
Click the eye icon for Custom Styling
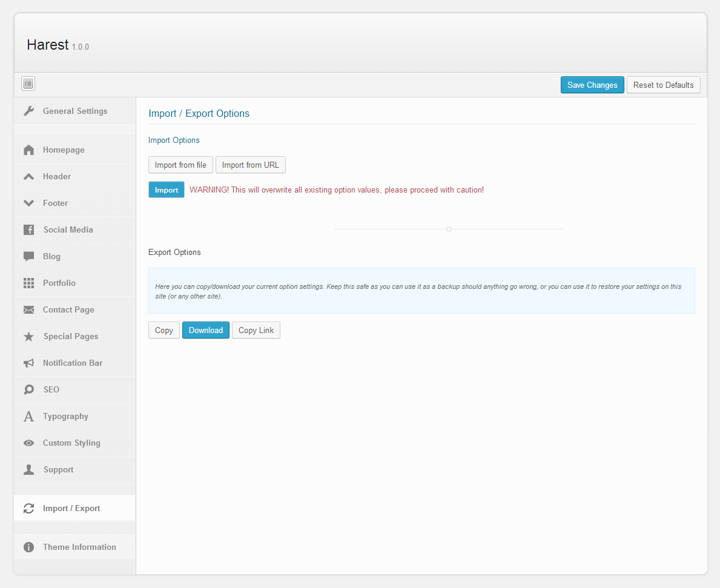tap(28, 443)
